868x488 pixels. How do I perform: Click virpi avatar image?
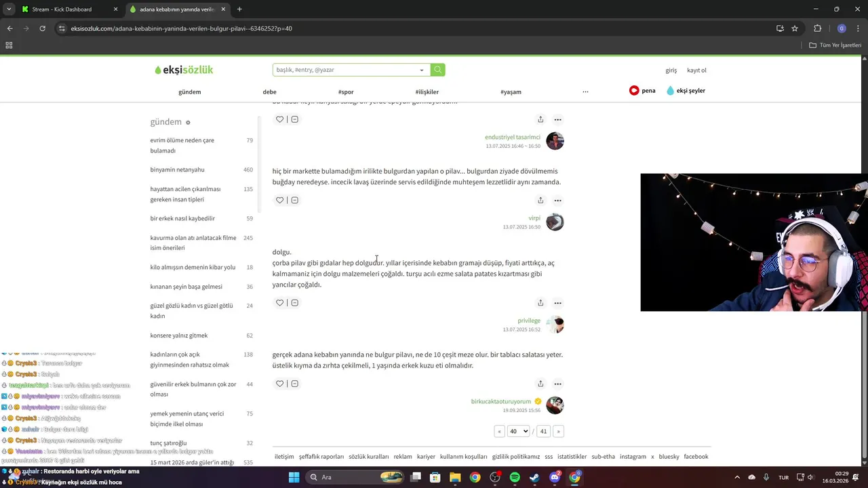(555, 222)
